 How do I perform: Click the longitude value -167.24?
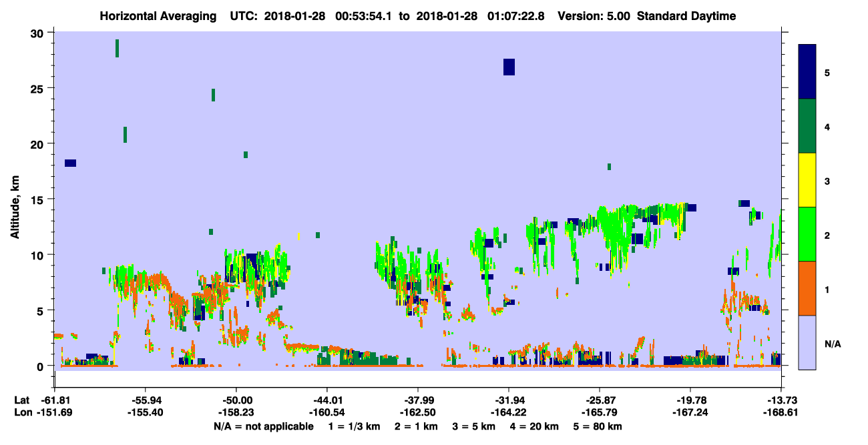pyautogui.click(x=690, y=413)
